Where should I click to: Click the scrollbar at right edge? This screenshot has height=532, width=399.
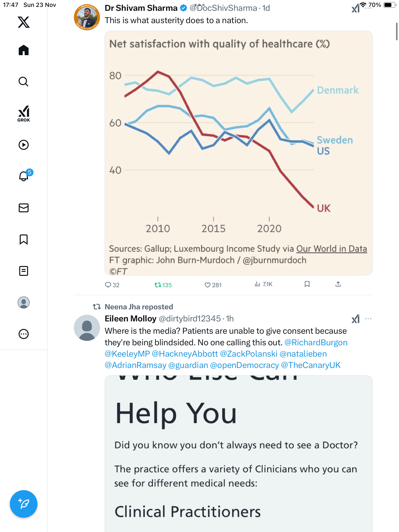click(x=396, y=31)
